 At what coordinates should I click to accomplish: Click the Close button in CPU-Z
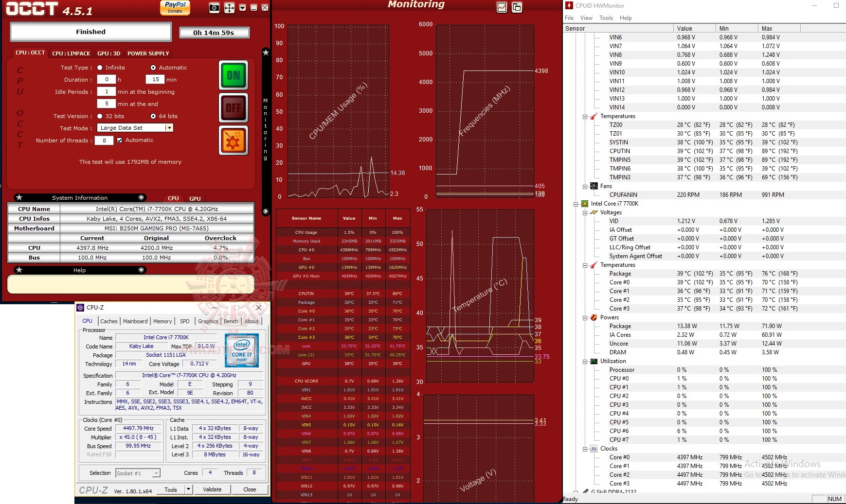tap(250, 489)
